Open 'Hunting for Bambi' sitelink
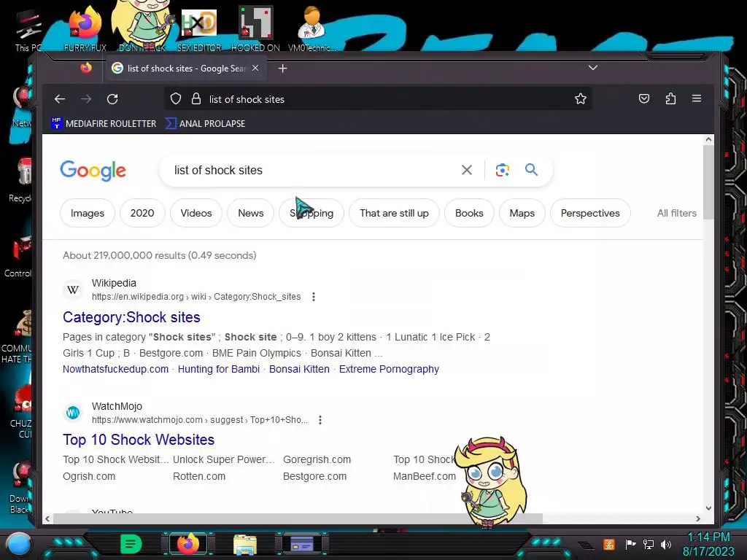The height and width of the screenshot is (560, 747). (219, 369)
